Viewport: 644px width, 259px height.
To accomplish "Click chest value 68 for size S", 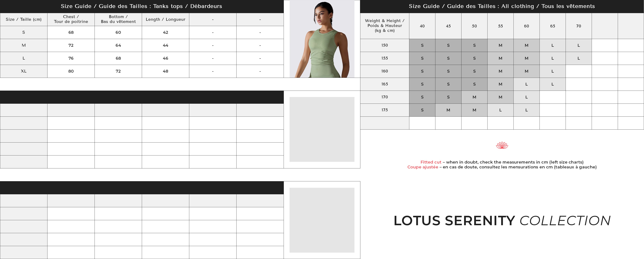I will click(71, 32).
